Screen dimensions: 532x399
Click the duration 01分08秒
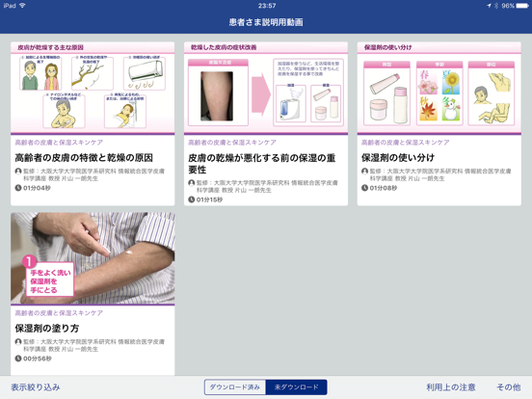coord(384,188)
